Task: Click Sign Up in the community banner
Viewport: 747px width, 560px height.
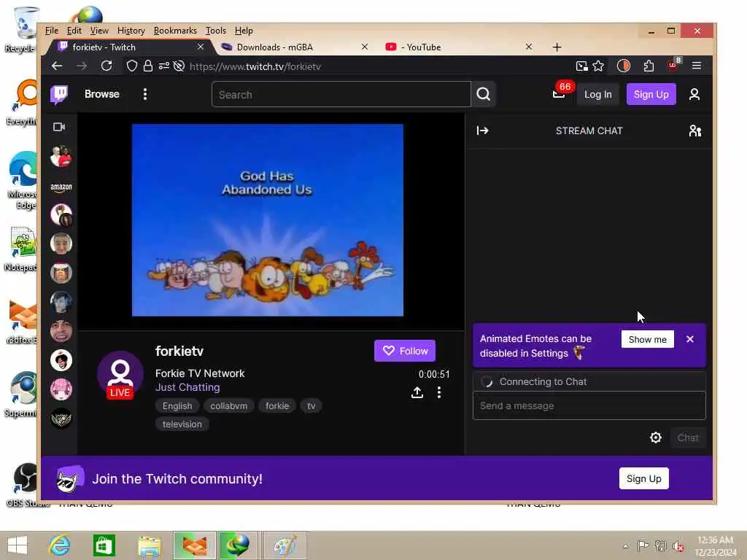Action: coord(643,478)
